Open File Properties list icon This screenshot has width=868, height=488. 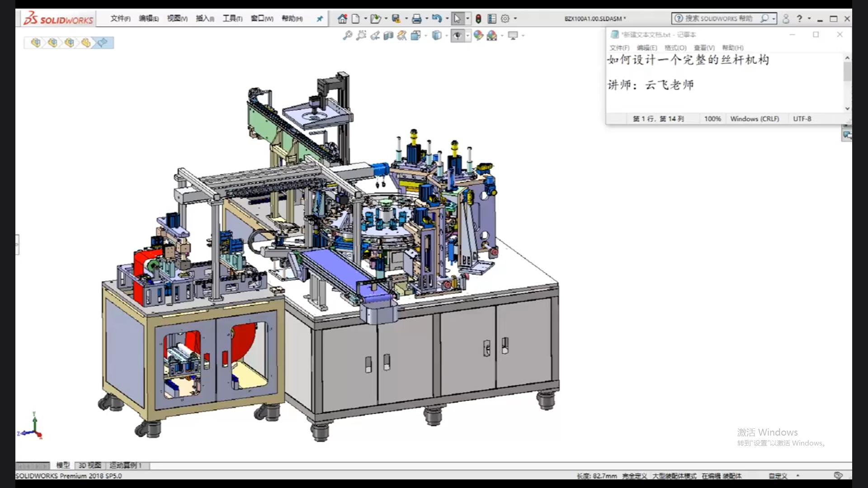coord(492,19)
